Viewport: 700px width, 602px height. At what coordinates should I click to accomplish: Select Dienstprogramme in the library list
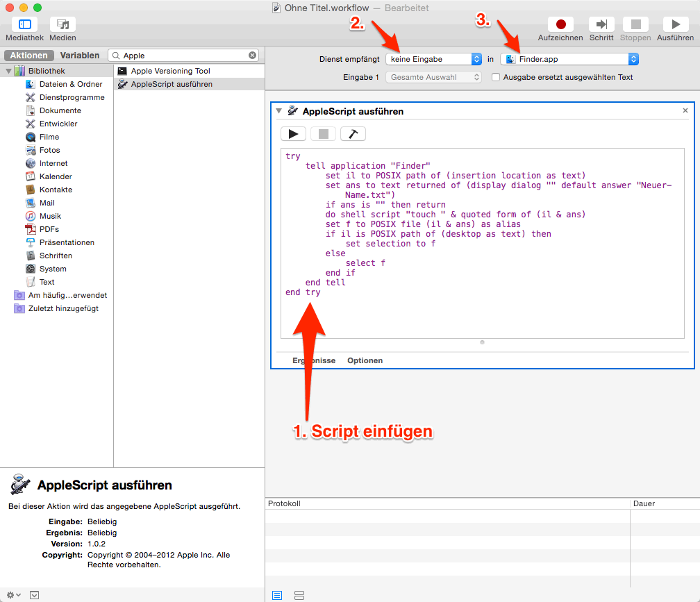click(x=72, y=97)
